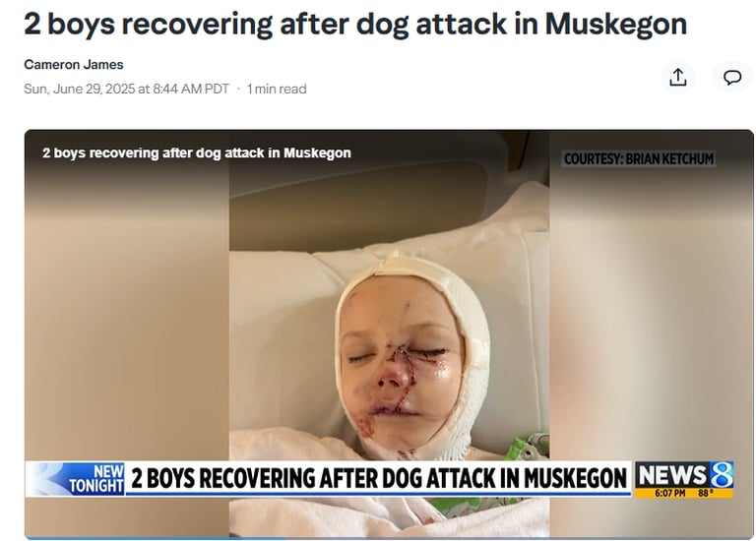Select the video title overlay text
This screenshot has height=541, width=756.
[196, 152]
